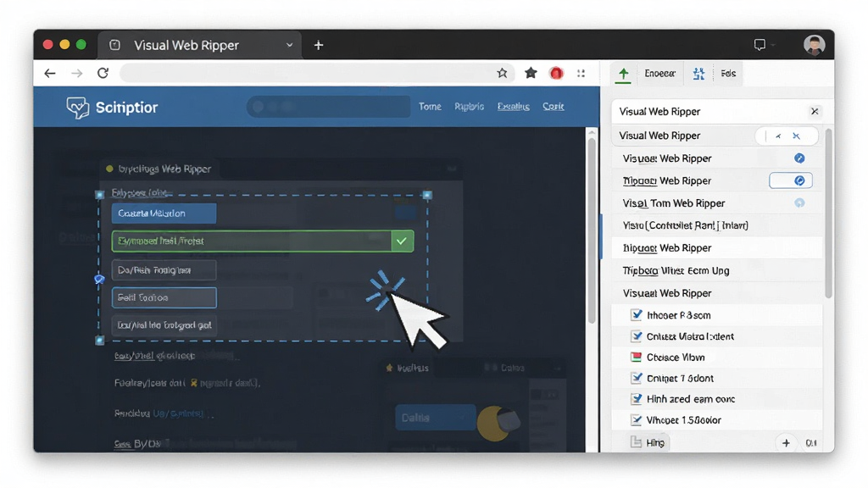Close the Visual Web Ripper side panel
Image resolution: width=868 pixels, height=488 pixels.
[815, 111]
